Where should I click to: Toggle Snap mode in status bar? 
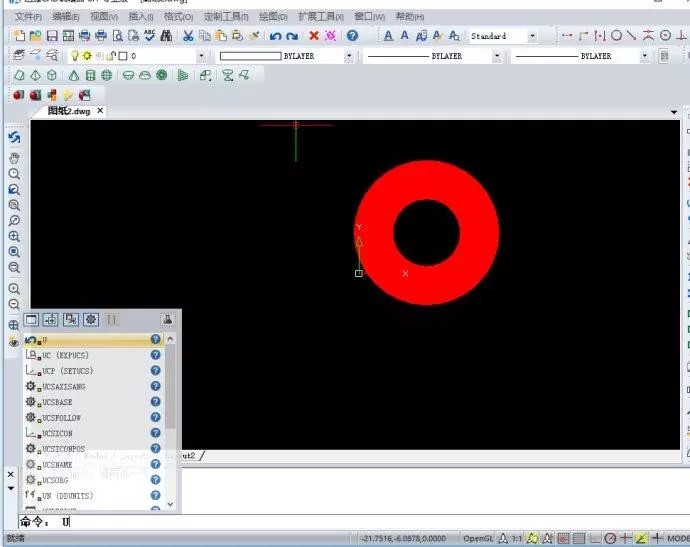563,538
